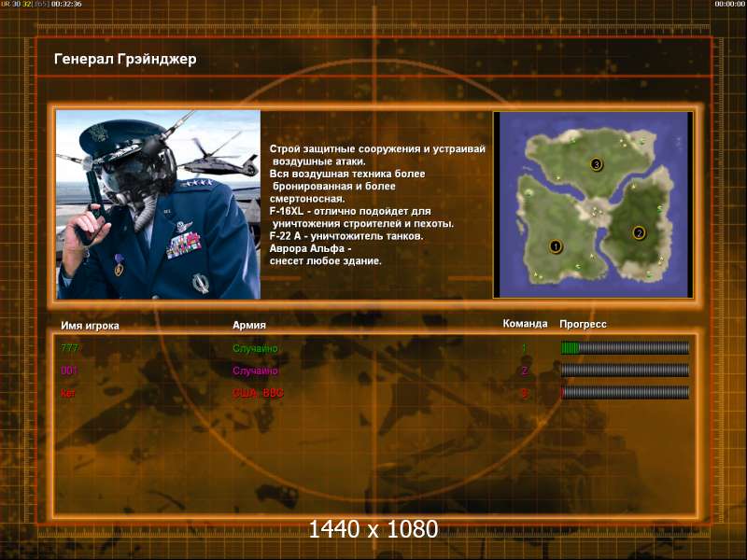The width and height of the screenshot is (747, 560).
Task: Click line 'Строй защитные сооружения и устраивай'
Action: coord(377,149)
